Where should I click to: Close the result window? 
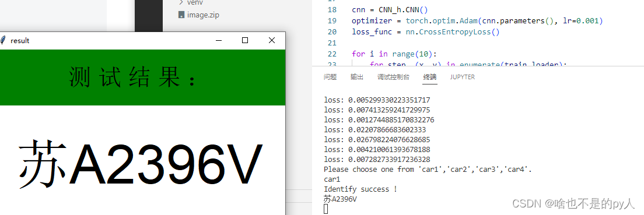271,40
